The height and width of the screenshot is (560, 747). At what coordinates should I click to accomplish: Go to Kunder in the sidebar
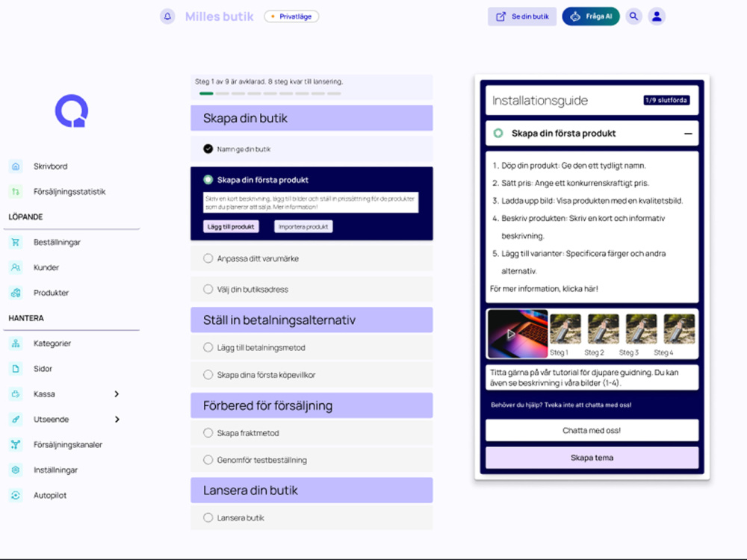tap(46, 267)
